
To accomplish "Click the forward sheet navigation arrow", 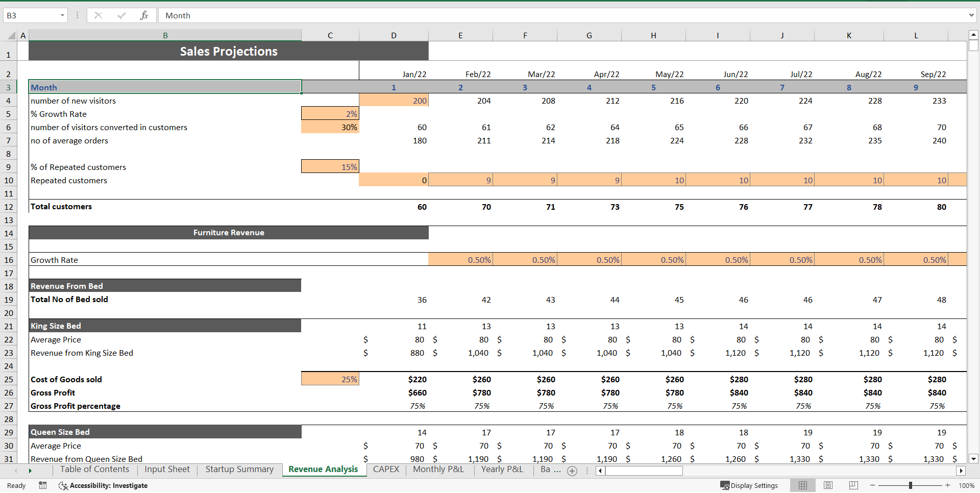I will [31, 471].
